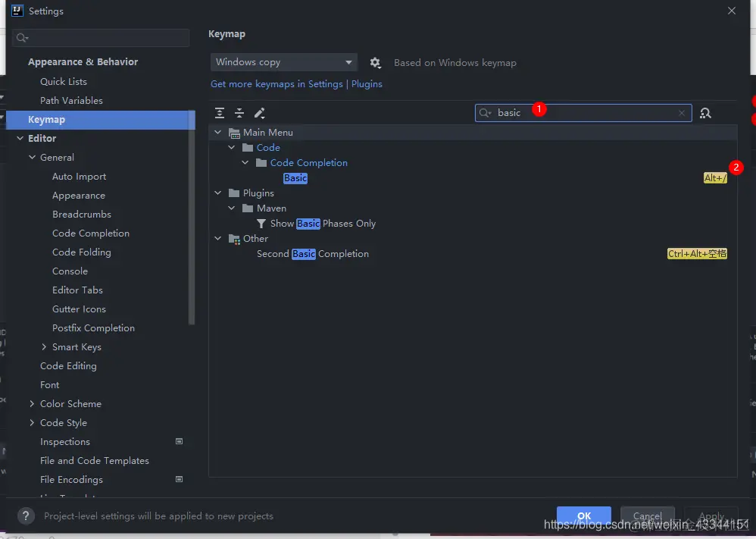Open File Encodings settings
The image size is (756, 539).
pos(71,480)
